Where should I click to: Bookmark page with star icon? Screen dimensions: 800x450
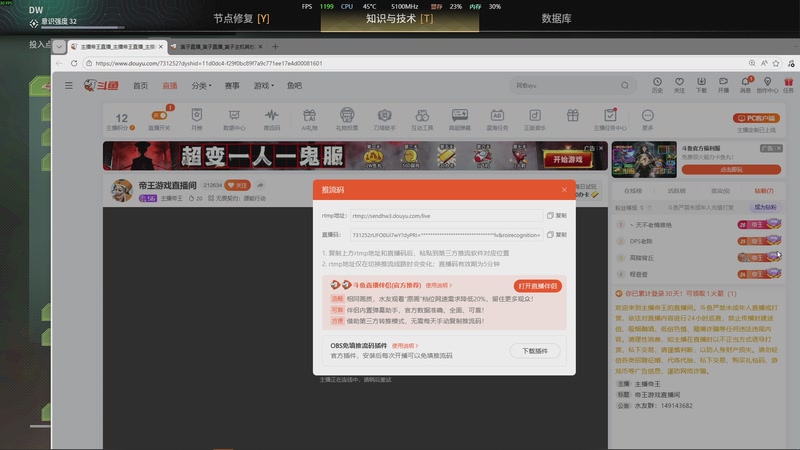pos(776,63)
